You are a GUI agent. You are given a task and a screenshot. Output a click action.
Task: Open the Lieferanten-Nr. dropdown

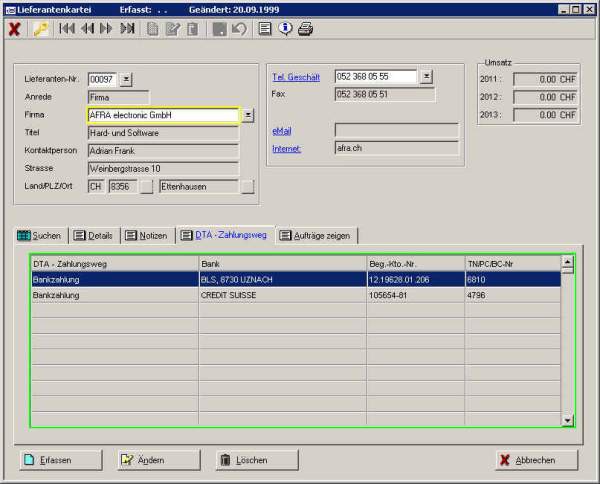126,79
